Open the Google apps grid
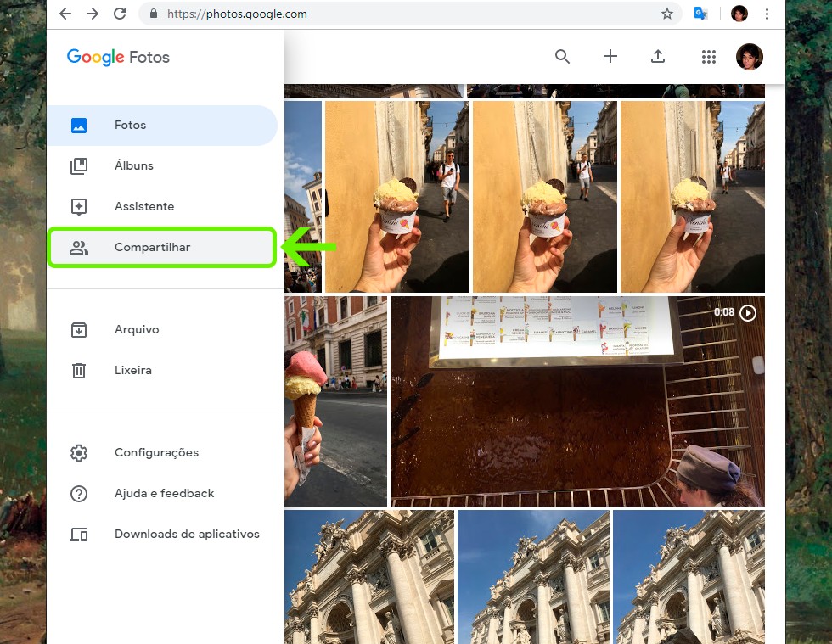Image resolution: width=832 pixels, height=644 pixels. click(708, 57)
